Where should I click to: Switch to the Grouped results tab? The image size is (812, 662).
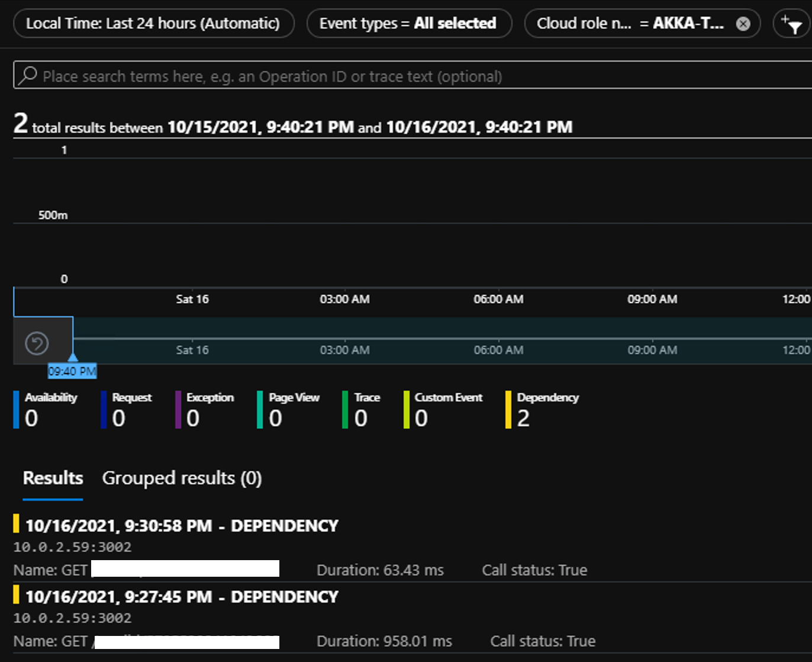point(182,478)
